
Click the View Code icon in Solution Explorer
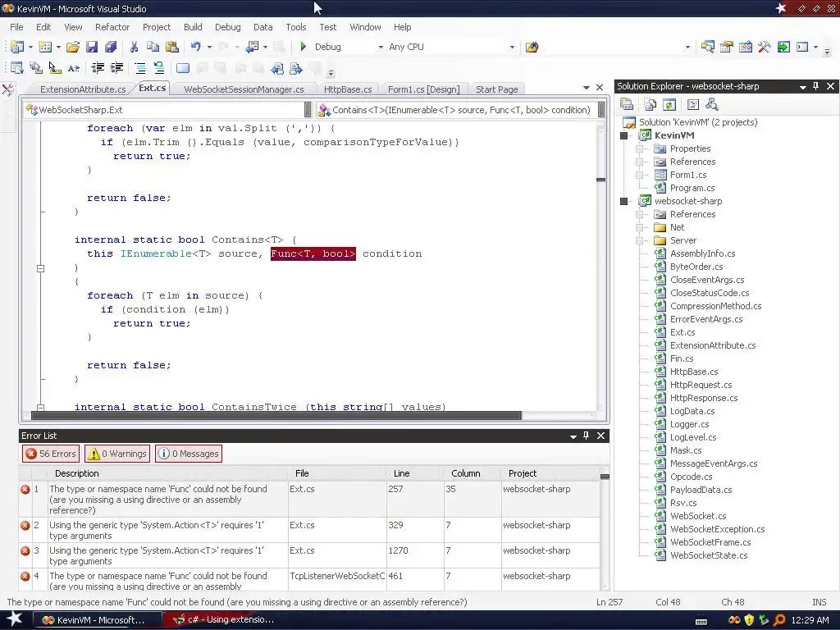click(x=692, y=104)
